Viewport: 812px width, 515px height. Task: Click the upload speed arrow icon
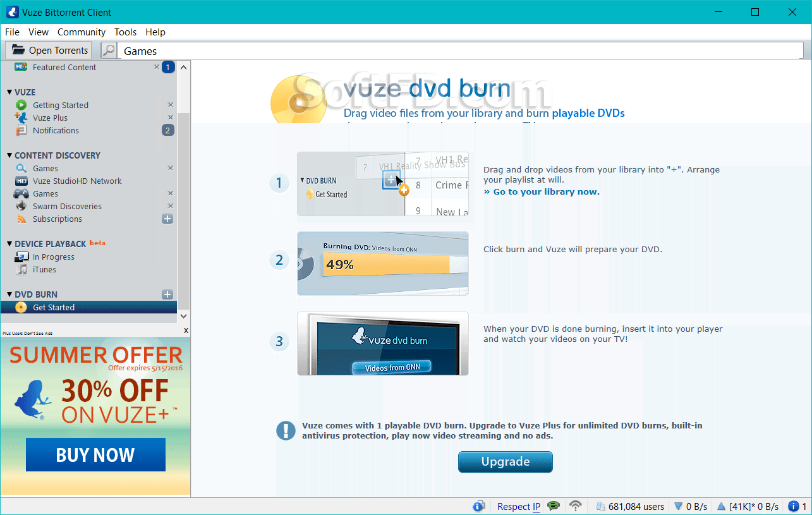[721, 506]
